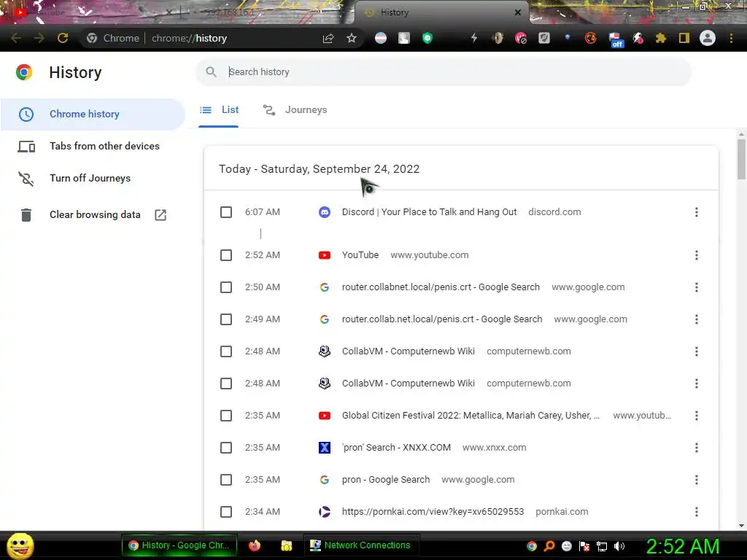Click the history page vertical scrollbar thumb

741,159
